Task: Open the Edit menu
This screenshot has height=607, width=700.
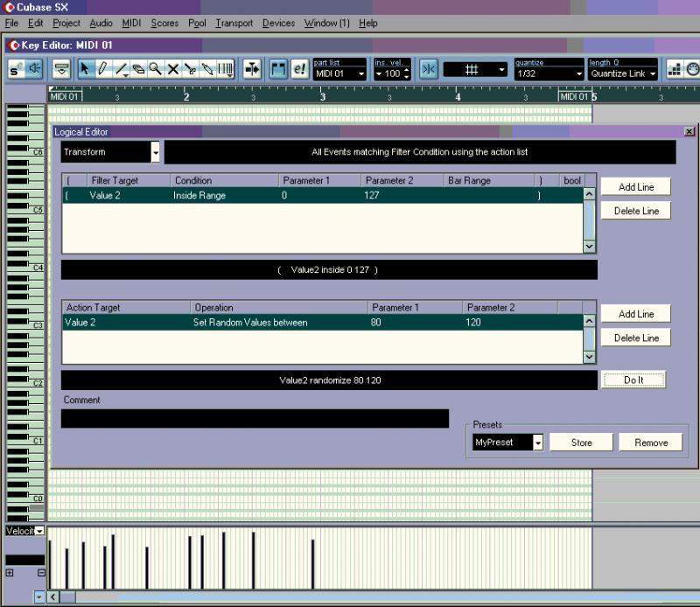Action: [35, 24]
